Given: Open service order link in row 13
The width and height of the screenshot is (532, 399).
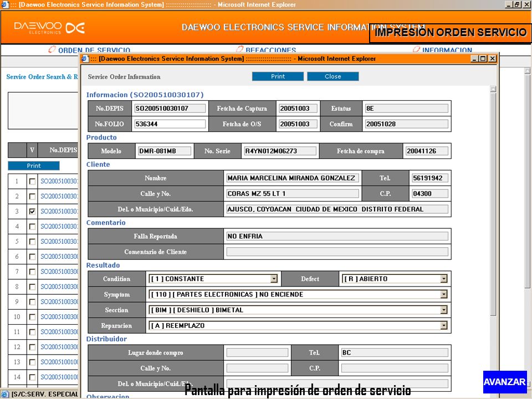Looking at the screenshot, I should click(x=59, y=362).
